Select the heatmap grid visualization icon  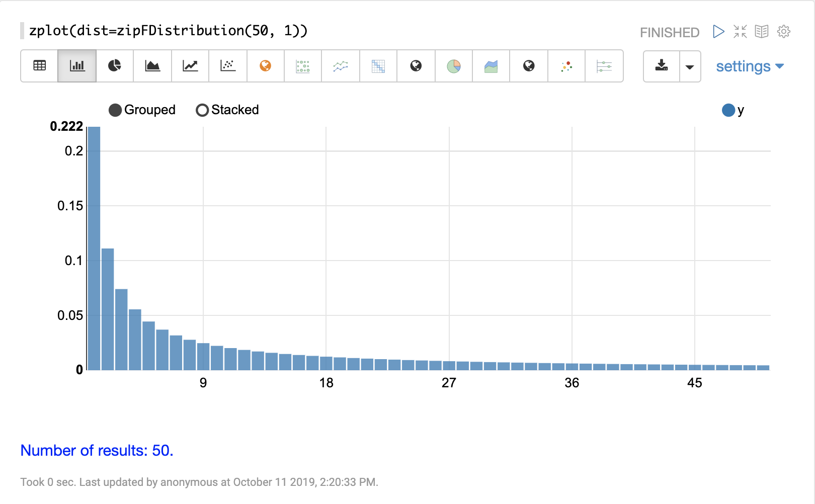[378, 66]
